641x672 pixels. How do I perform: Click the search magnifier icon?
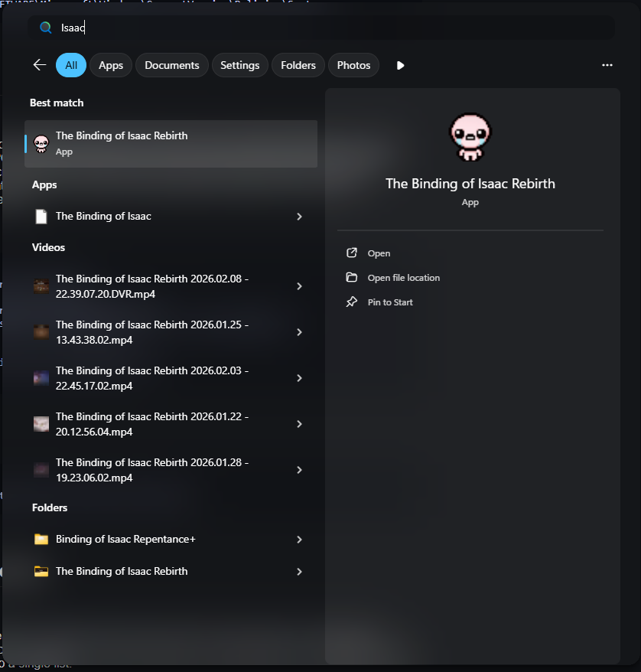(x=45, y=28)
